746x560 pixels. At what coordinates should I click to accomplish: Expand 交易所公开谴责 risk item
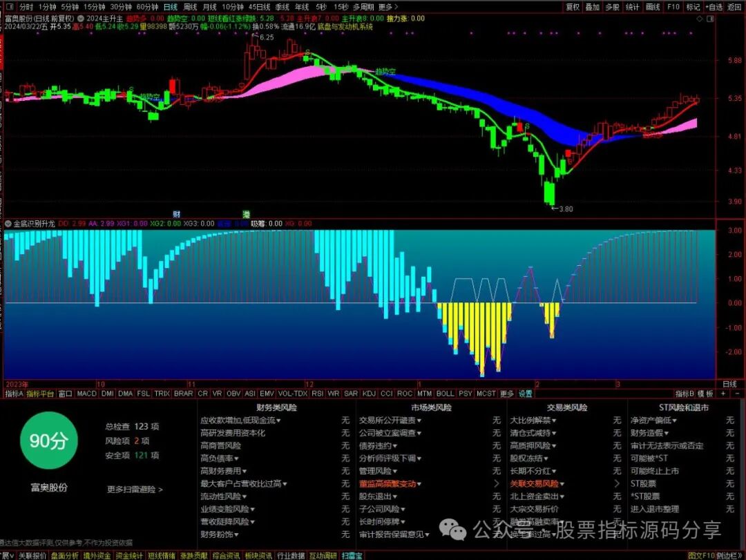[390, 420]
